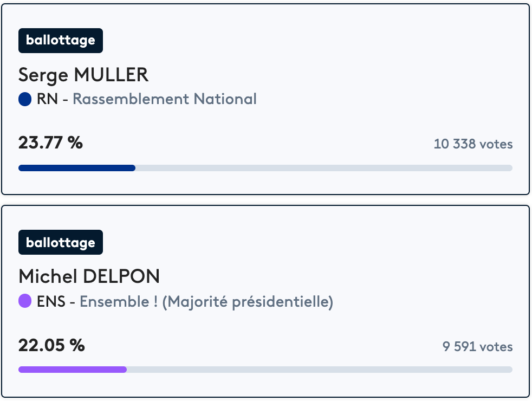The height and width of the screenshot is (401, 532).
Task: Click the filled purple portion of Delpon's bar
Action: (x=72, y=370)
